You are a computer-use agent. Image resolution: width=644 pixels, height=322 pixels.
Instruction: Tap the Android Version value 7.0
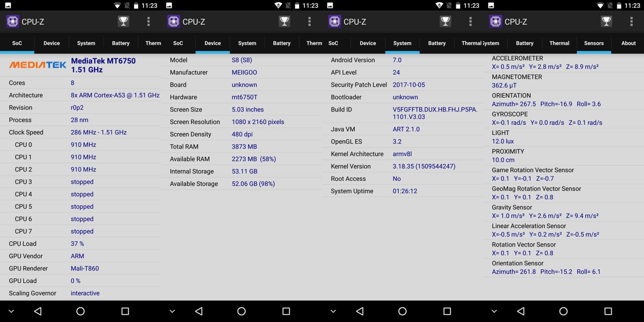point(397,60)
